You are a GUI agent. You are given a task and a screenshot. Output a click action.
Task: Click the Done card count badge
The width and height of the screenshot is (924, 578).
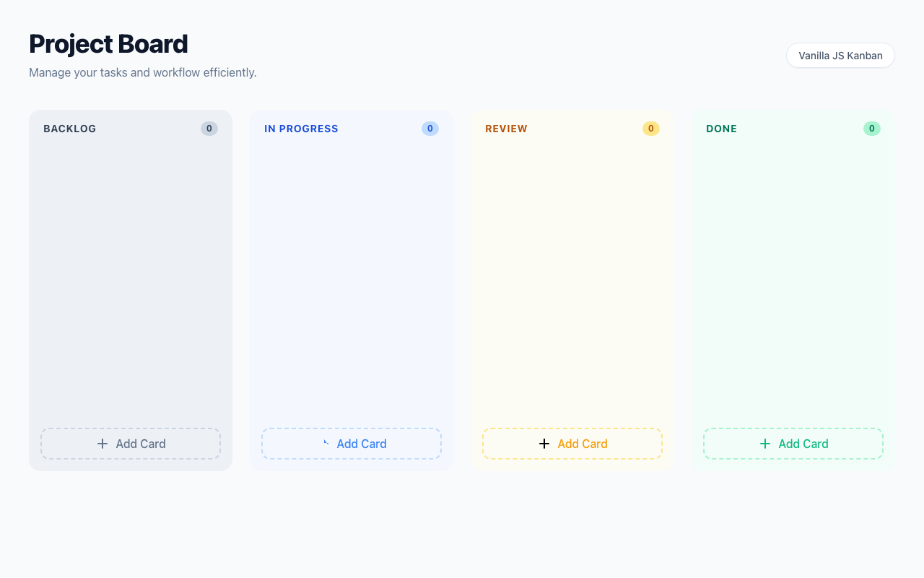coord(872,129)
